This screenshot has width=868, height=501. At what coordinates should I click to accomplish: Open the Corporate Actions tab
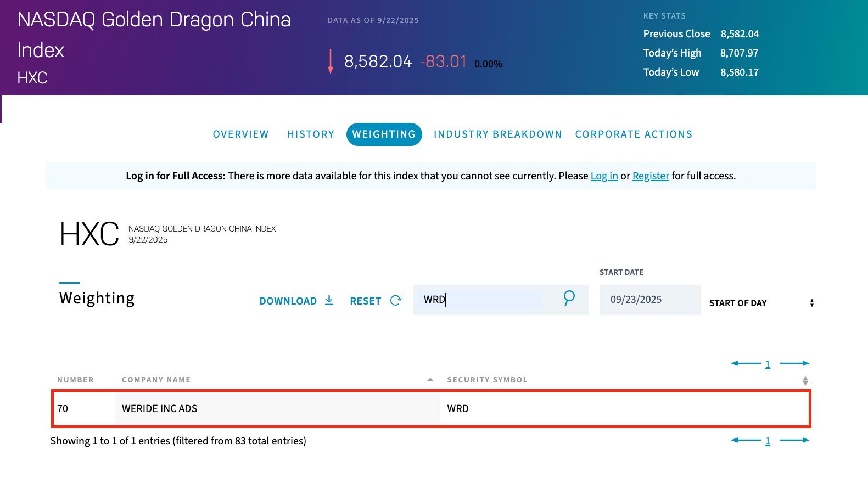(x=634, y=134)
